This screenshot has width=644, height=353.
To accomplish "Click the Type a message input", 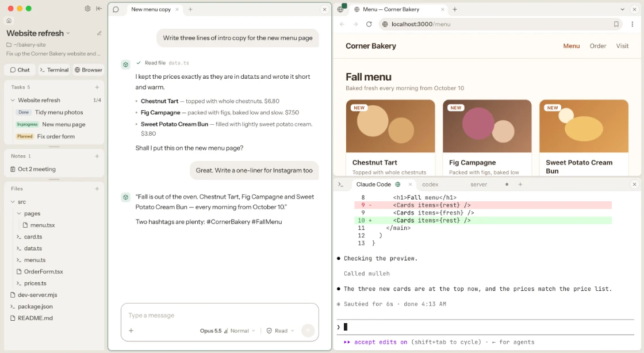I will 220,315.
